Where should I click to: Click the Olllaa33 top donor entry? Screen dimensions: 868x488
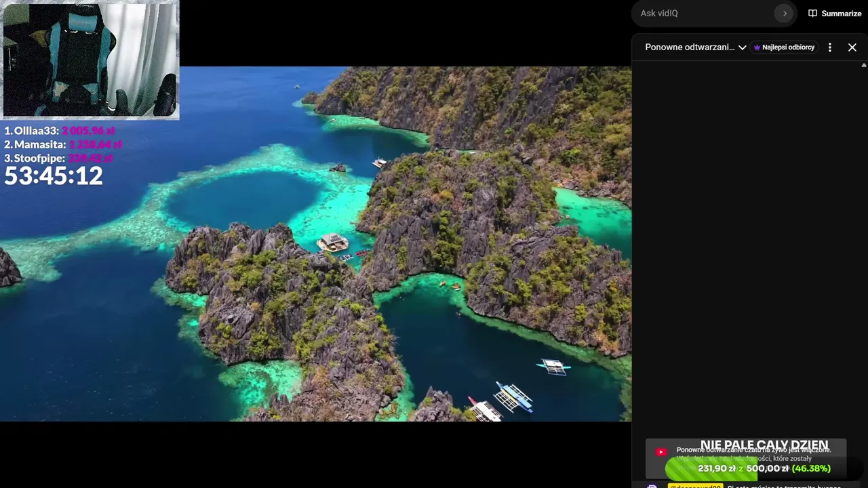coord(60,131)
